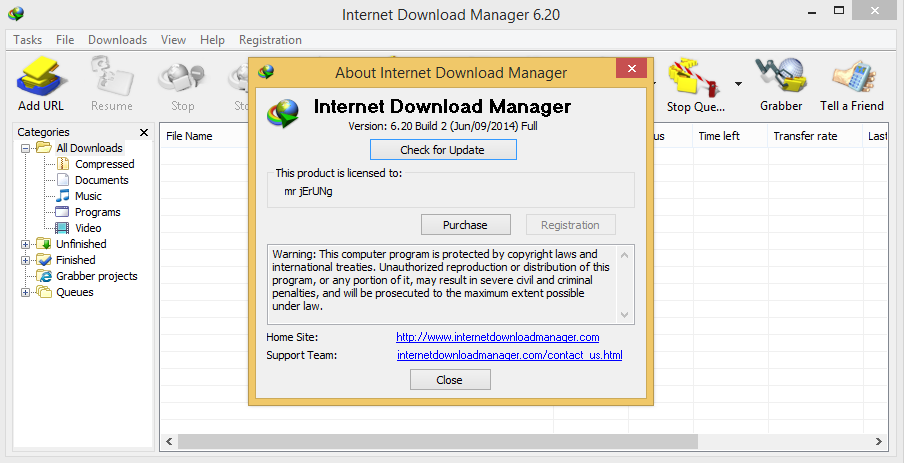Open the Stop Queue dropdown arrow
The image size is (904, 463).
click(738, 84)
